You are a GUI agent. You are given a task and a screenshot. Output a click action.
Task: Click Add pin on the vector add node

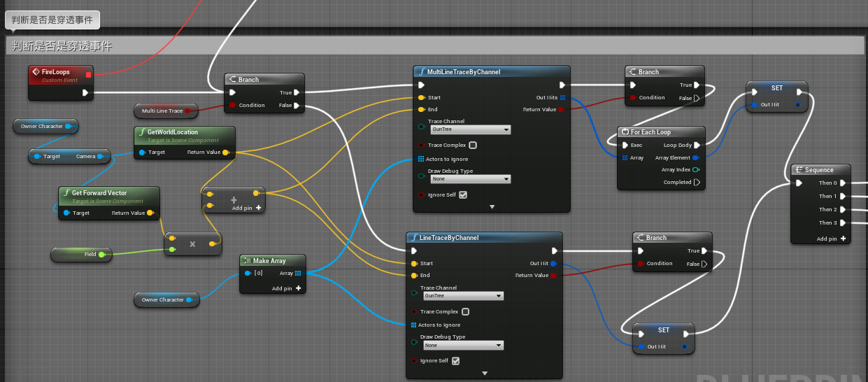point(247,208)
